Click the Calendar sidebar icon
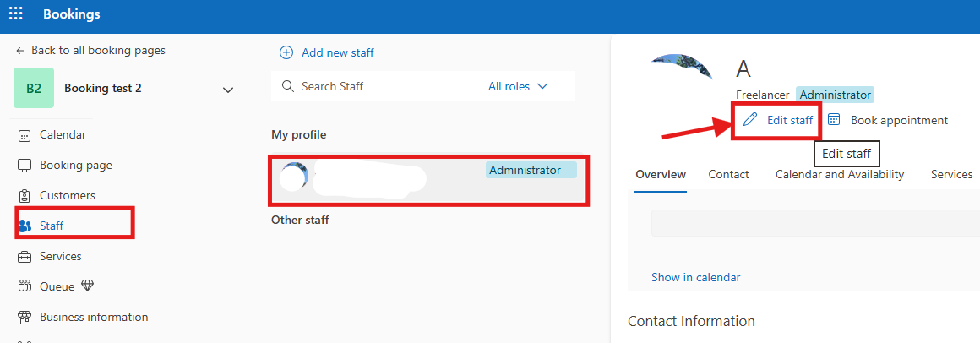This screenshot has width=980, height=343. 24,135
